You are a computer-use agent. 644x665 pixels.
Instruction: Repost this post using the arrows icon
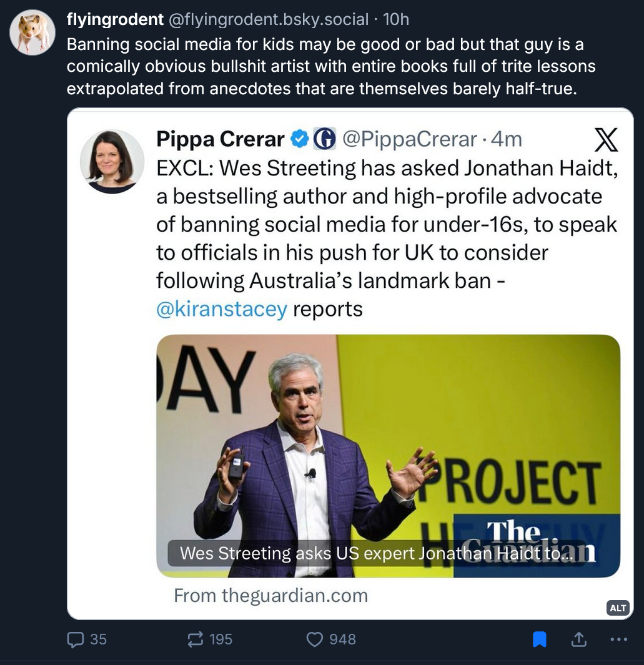(196, 639)
